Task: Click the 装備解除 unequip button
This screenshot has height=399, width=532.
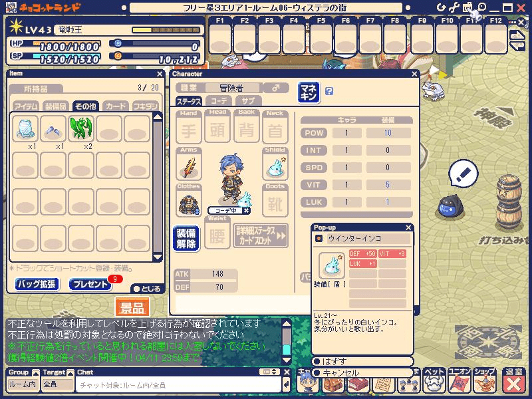Action: point(186,239)
